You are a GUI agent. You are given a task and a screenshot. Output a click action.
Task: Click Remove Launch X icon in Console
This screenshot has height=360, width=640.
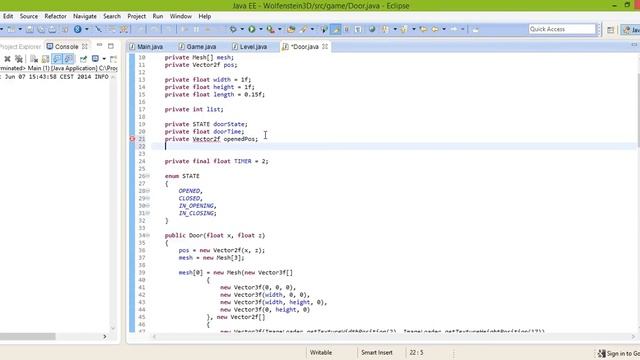(x=7, y=59)
